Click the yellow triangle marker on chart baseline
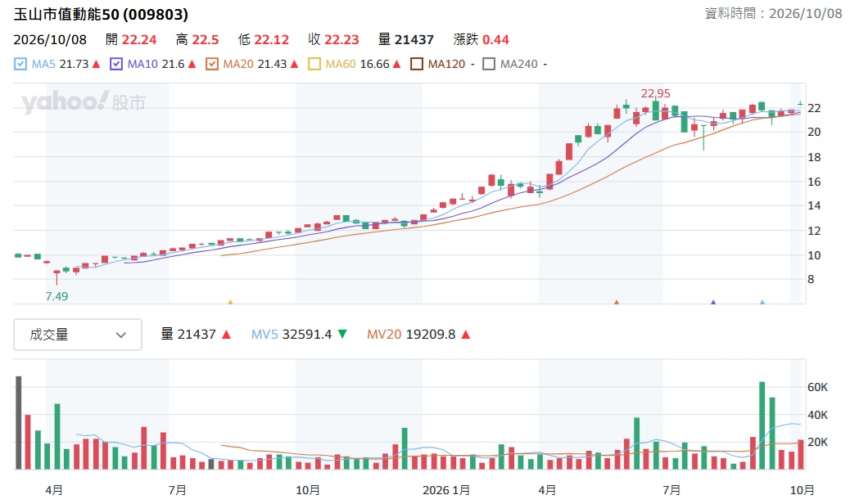The width and height of the screenshot is (859, 504). tap(231, 302)
